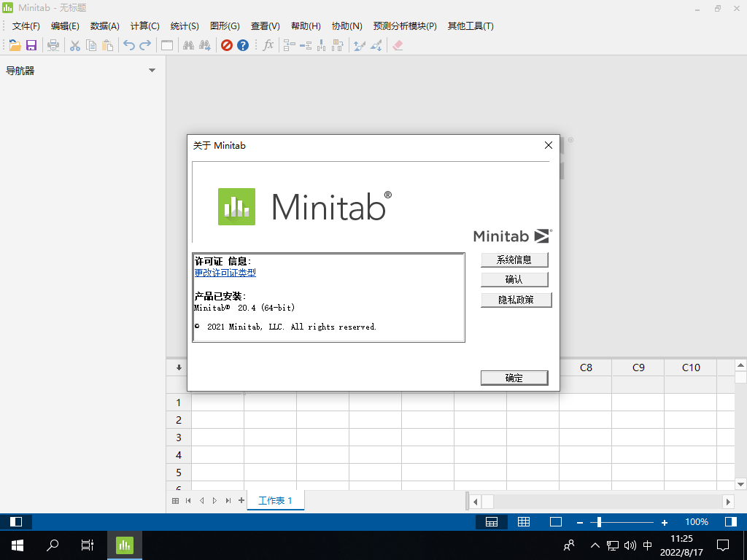Open Windows taskbar search

pyautogui.click(x=53, y=545)
